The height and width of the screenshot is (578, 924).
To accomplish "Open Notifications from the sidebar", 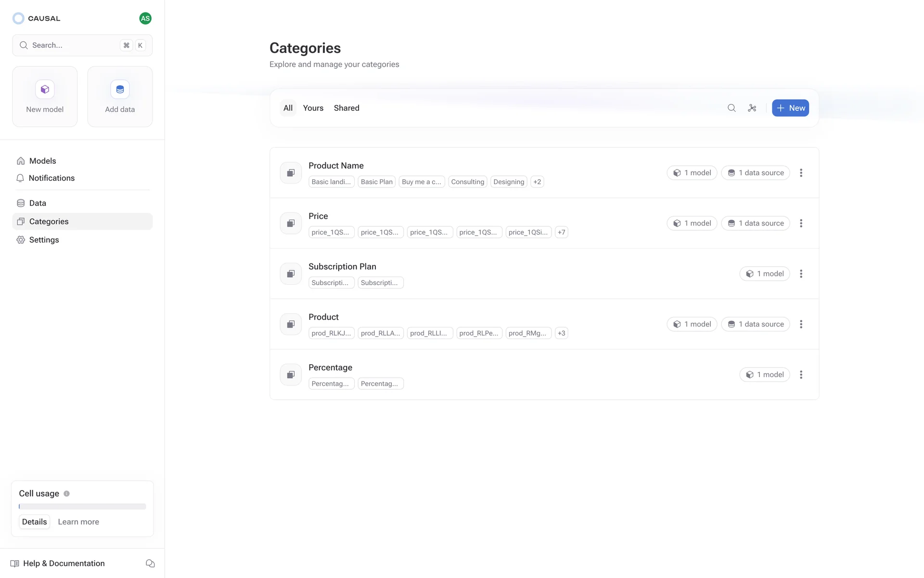I will tap(51, 178).
